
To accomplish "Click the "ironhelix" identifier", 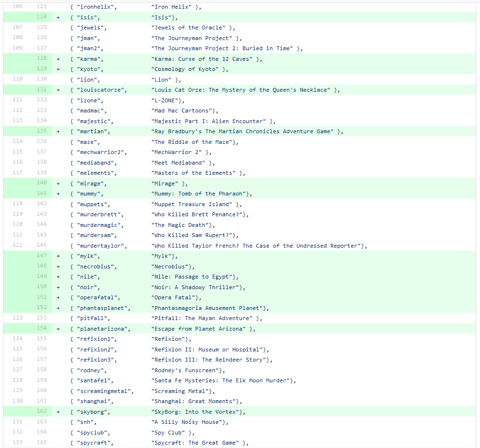I will pos(95,7).
